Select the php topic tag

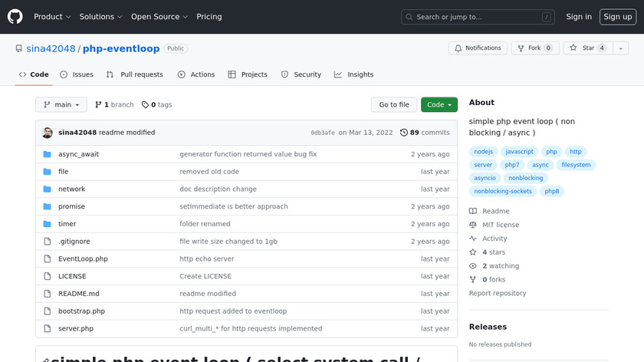coord(551,152)
